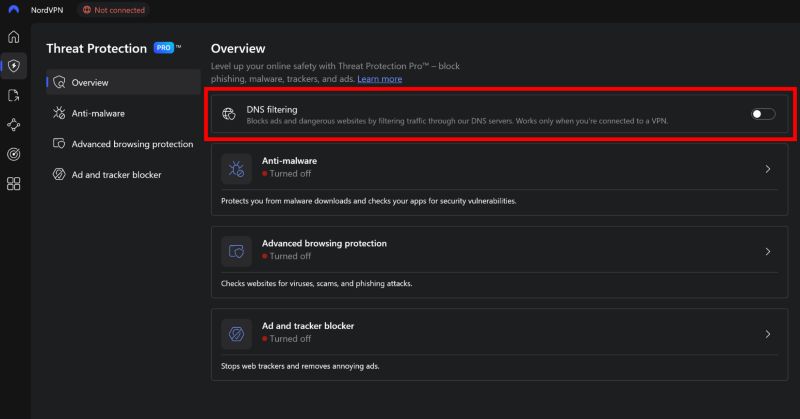
Task: Click Turned off under Advanced browsing protection
Action: tap(287, 256)
